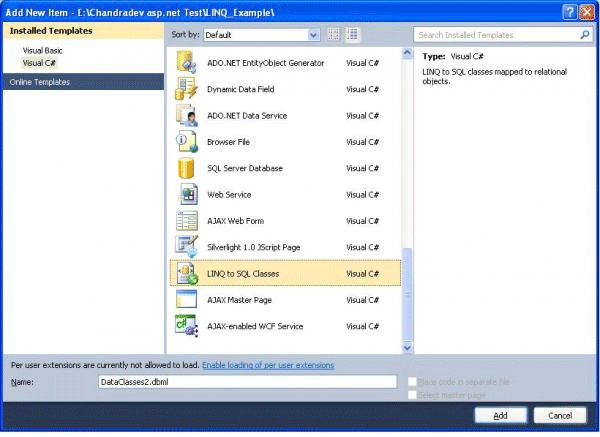
Task: Select the 'AJAX Master Page' row text
Action: [239, 300]
